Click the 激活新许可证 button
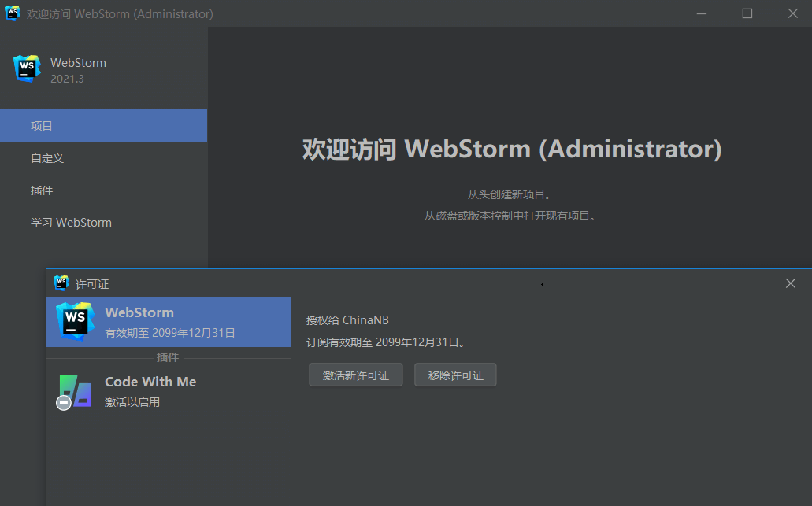The height and width of the screenshot is (506, 812). point(356,375)
